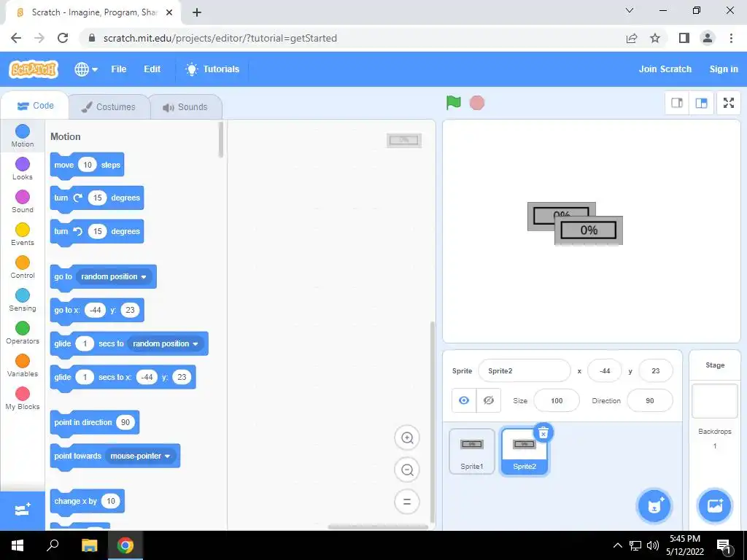The image size is (747, 560).
Task: Open the File menu
Action: (119, 69)
